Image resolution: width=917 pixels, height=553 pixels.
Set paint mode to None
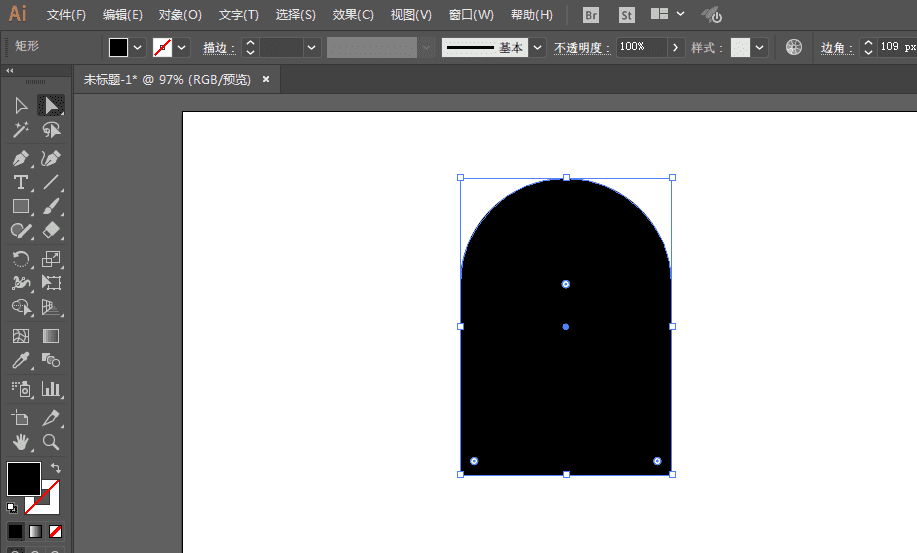[x=56, y=531]
